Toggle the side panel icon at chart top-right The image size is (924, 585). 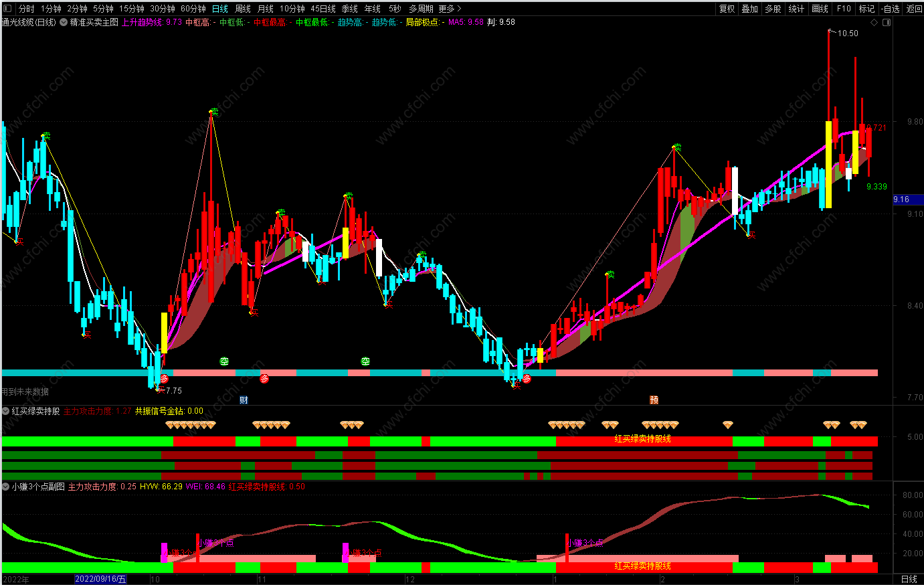(887, 22)
